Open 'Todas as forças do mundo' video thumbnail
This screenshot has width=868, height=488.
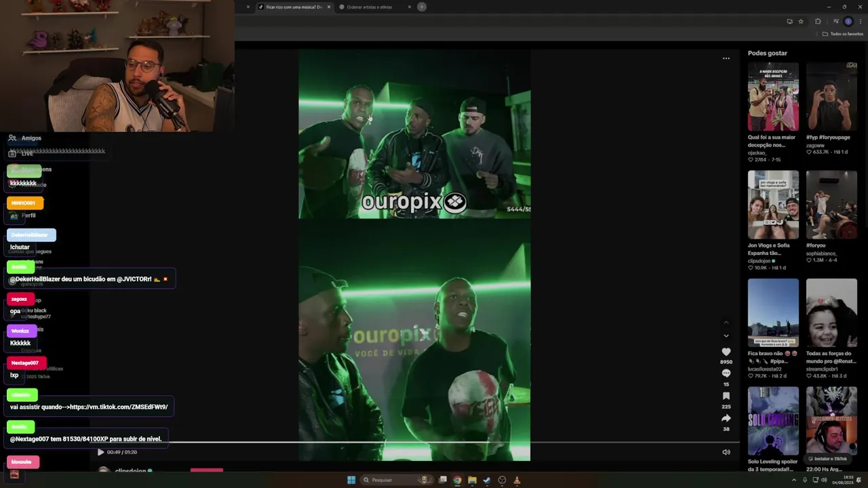(x=831, y=312)
